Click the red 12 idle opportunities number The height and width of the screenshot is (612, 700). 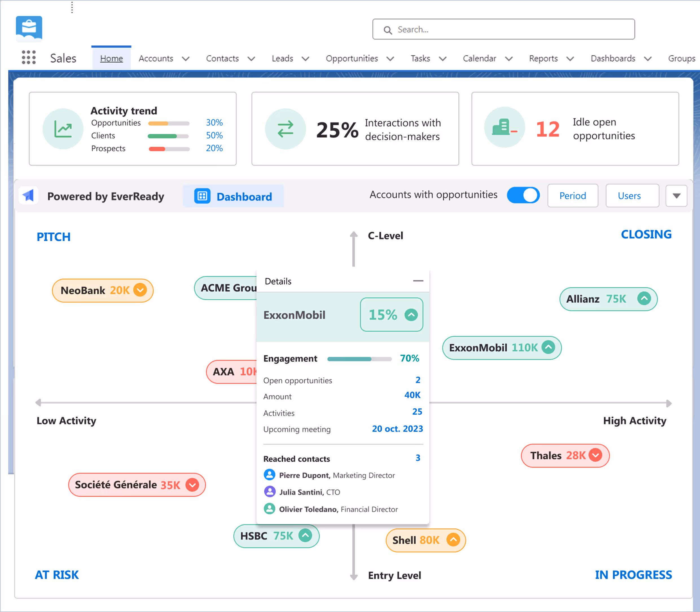click(548, 129)
